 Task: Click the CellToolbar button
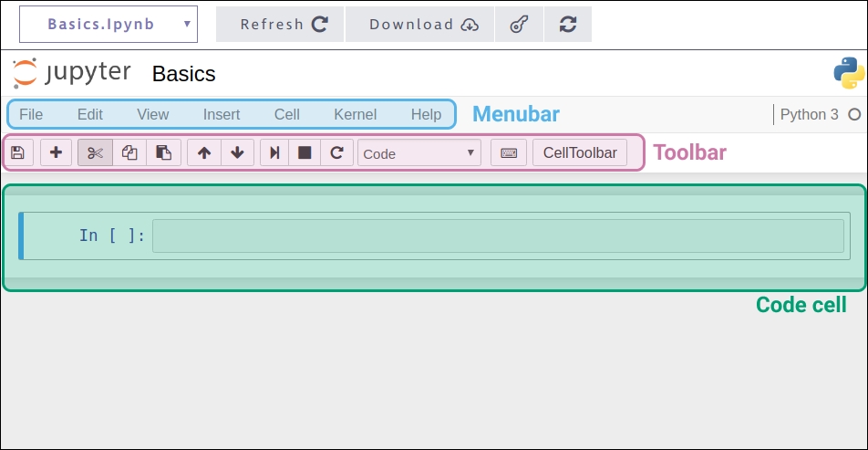[580, 152]
